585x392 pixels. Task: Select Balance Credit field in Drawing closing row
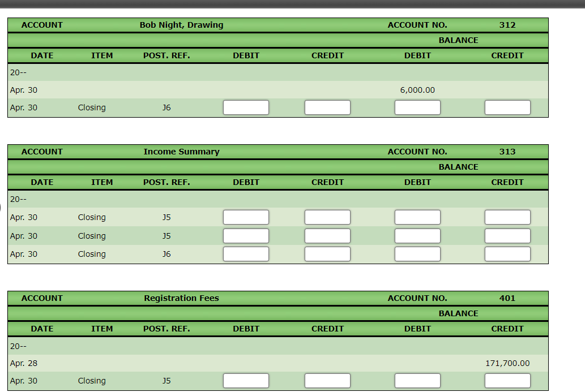[507, 107]
